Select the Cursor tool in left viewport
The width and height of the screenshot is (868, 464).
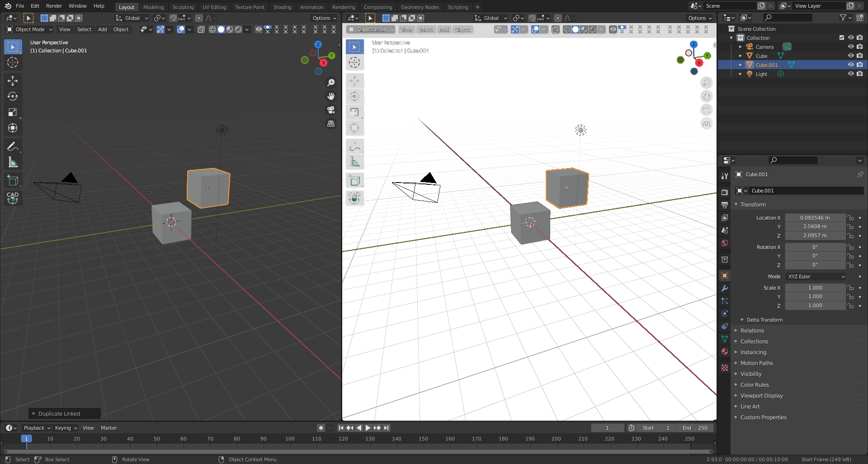(x=13, y=62)
